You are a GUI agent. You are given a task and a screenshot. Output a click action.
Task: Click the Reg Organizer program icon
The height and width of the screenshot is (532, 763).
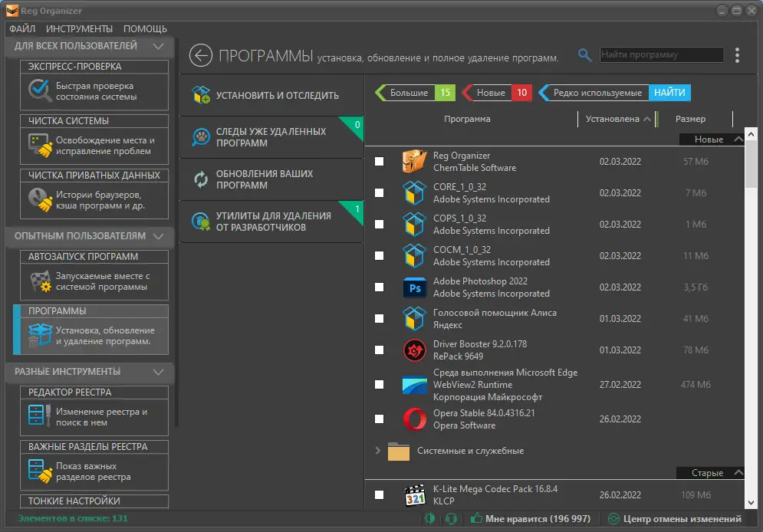[415, 162]
